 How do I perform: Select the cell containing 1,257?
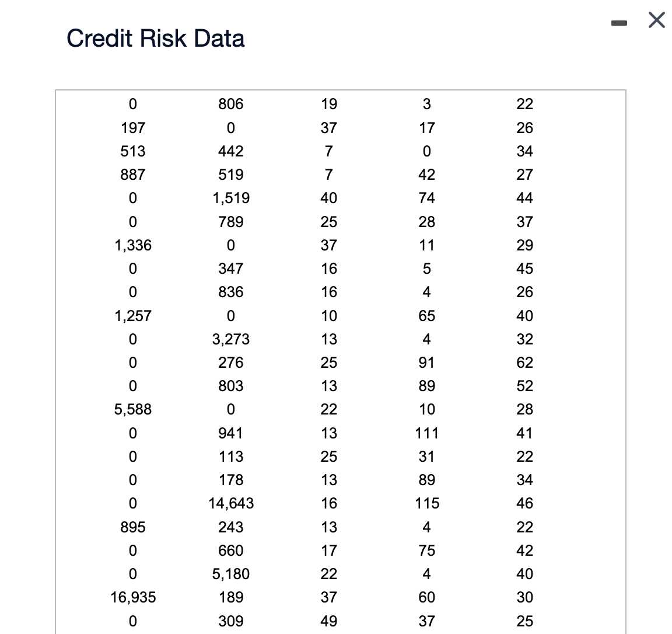click(132, 315)
